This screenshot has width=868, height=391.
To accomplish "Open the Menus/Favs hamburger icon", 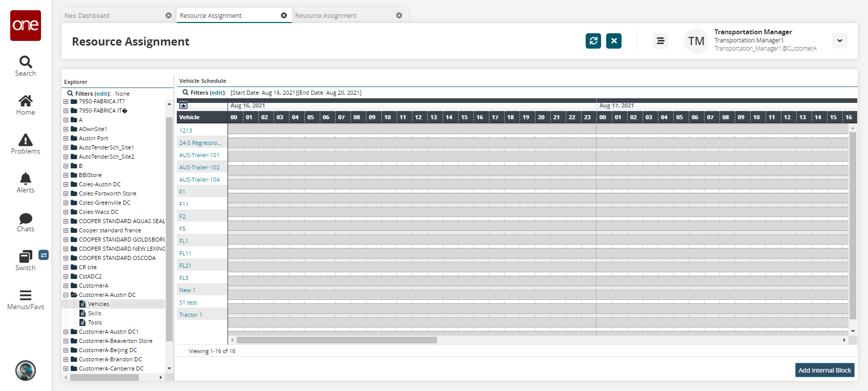I will 26,295.
